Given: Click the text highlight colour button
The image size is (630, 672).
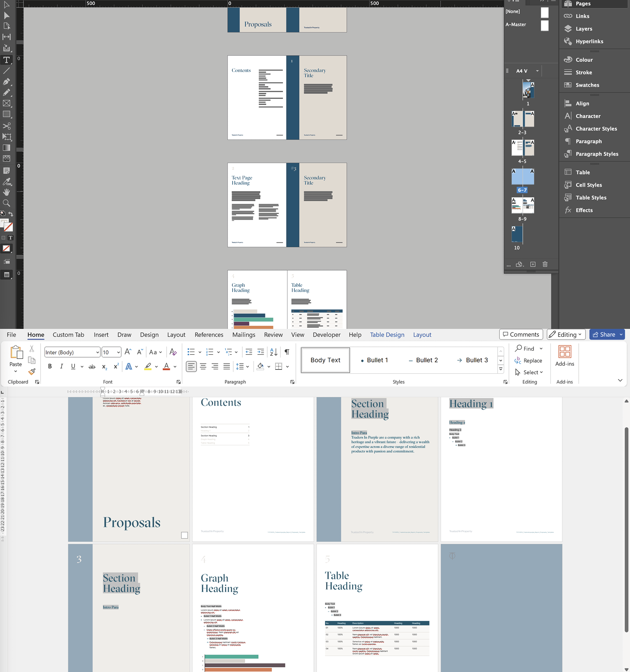Looking at the screenshot, I should tap(148, 367).
